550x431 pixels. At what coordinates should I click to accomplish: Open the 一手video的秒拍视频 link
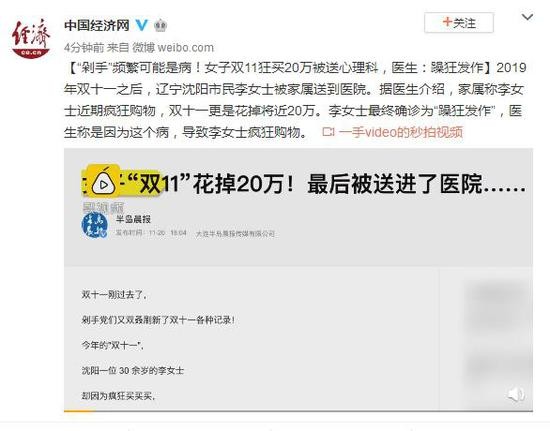point(401,132)
